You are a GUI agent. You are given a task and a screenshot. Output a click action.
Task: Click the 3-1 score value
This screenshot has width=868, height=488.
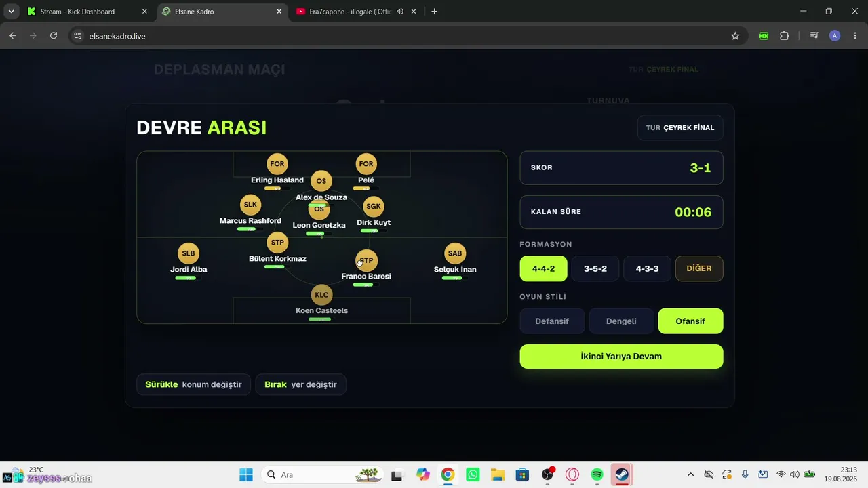tap(701, 168)
